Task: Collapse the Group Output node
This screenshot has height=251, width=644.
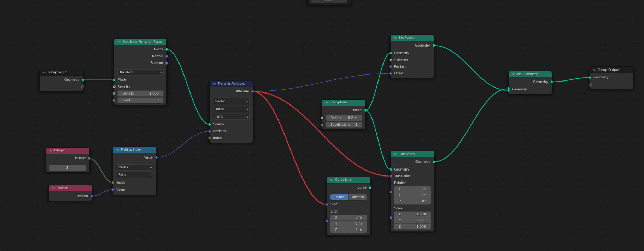Action: point(595,70)
